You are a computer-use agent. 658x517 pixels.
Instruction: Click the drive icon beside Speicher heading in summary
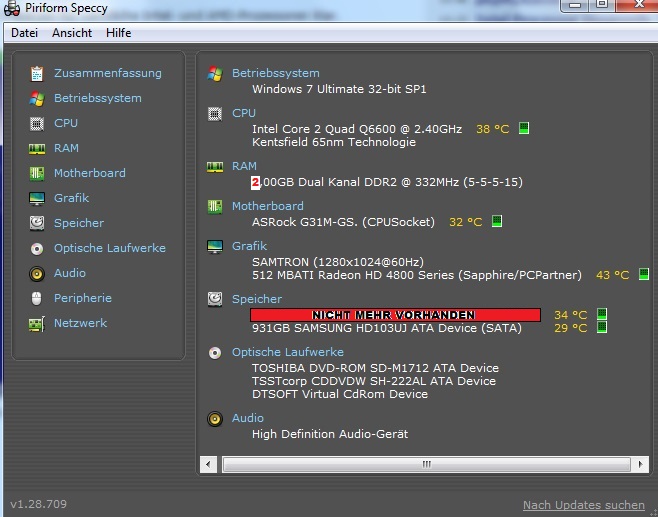[x=215, y=299]
